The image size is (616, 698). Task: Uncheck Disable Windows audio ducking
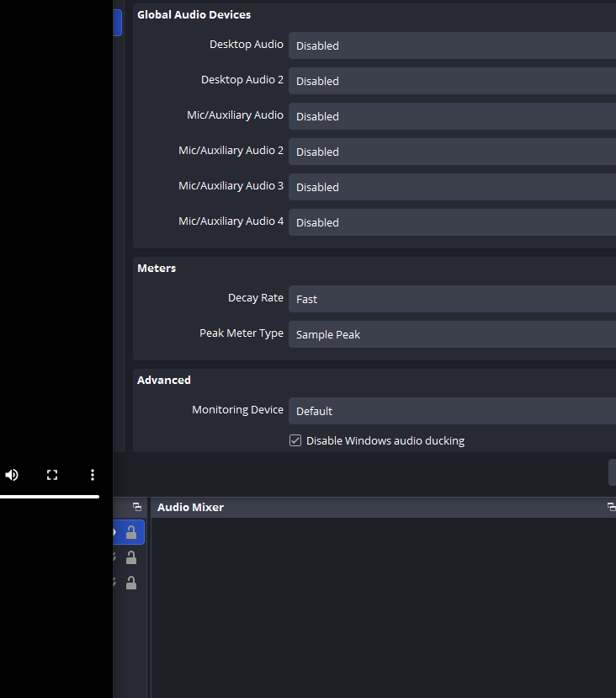tap(295, 440)
